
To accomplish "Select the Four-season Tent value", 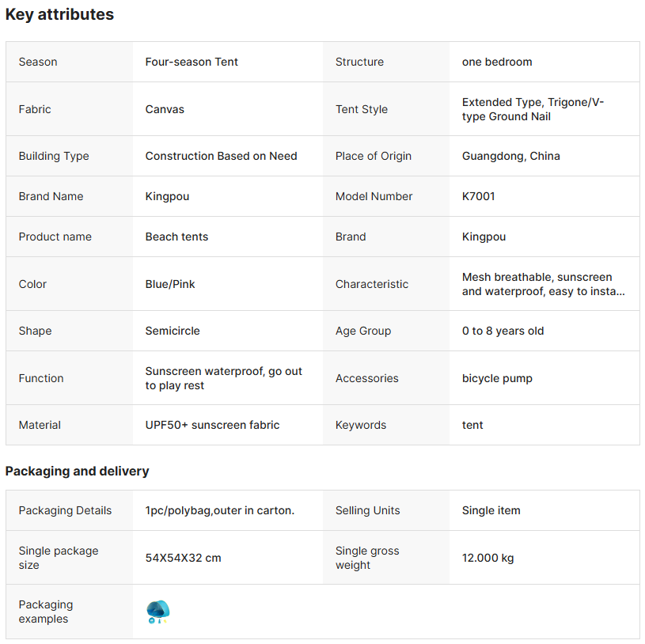I will tap(192, 62).
